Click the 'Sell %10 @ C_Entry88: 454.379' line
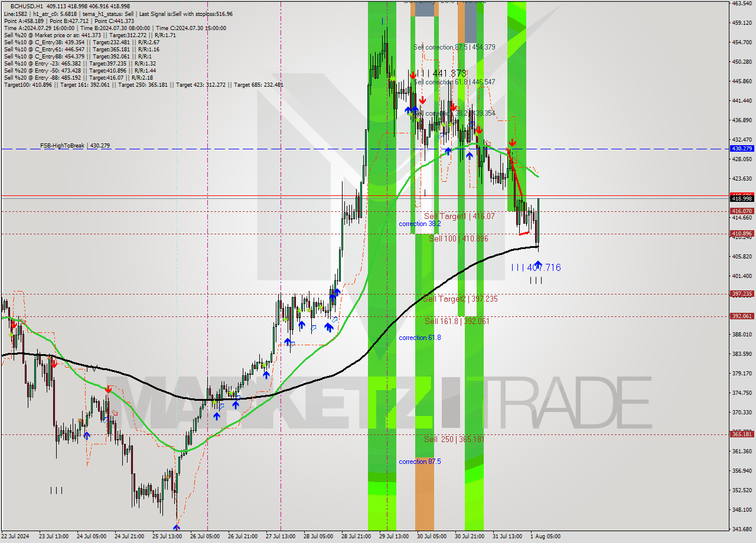 [x=77, y=56]
